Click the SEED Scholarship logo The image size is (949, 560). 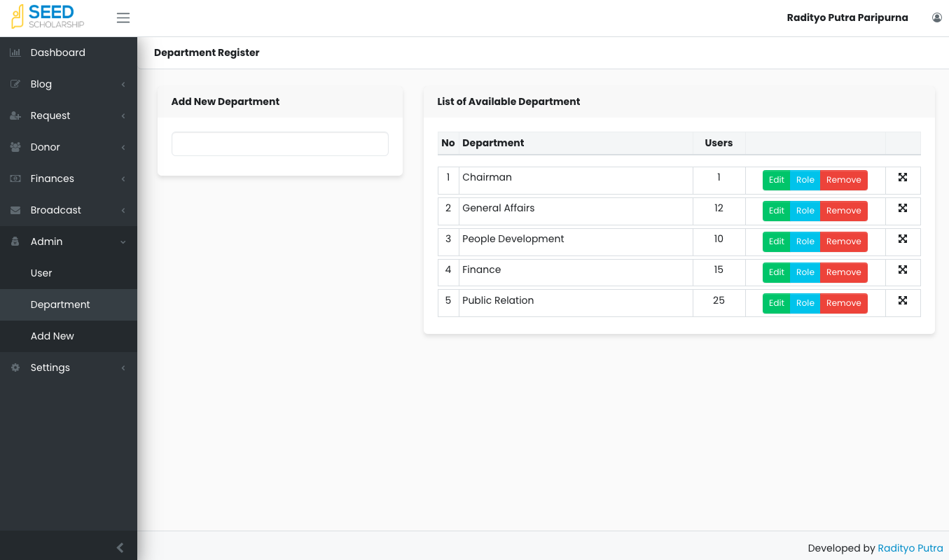pyautogui.click(x=48, y=17)
